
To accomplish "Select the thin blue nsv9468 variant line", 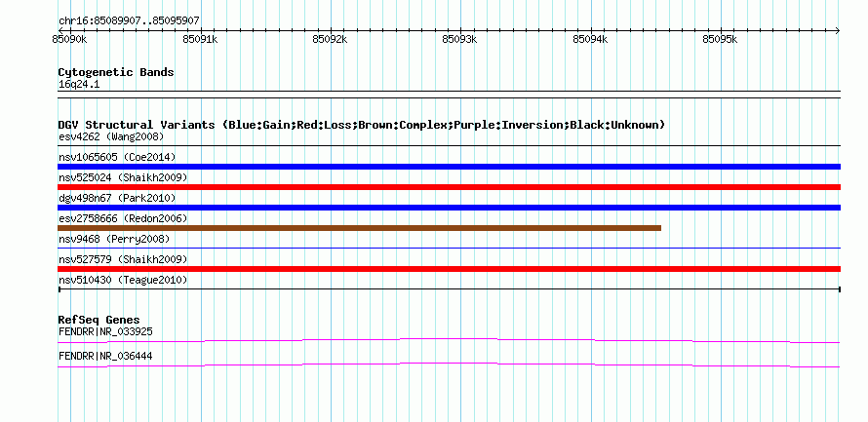I will click(x=449, y=249).
